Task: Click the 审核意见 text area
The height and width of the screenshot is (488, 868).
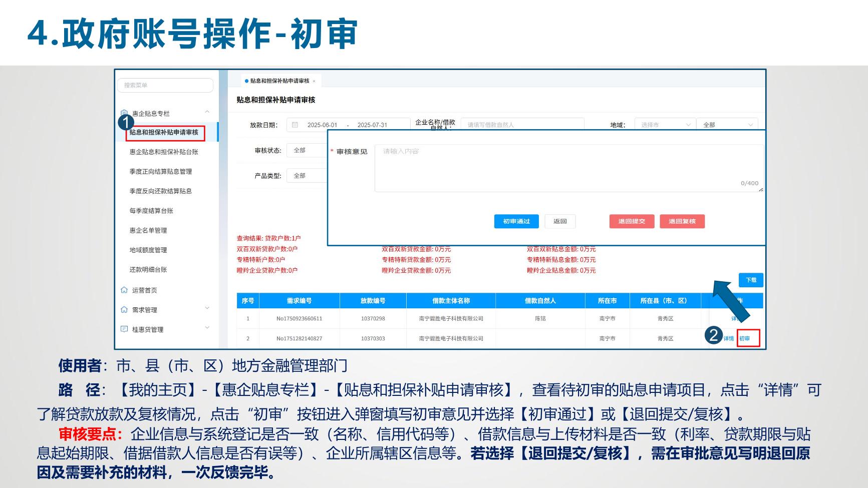Action: pyautogui.click(x=568, y=168)
